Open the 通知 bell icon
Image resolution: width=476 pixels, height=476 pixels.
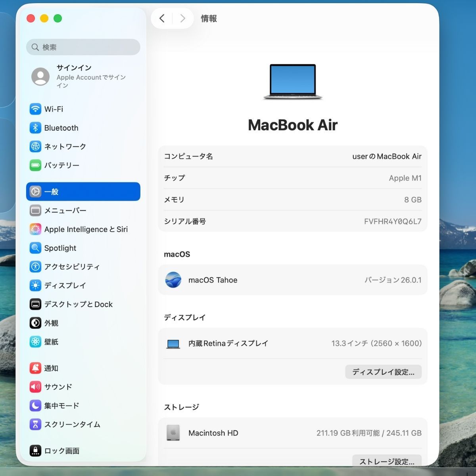click(x=35, y=368)
